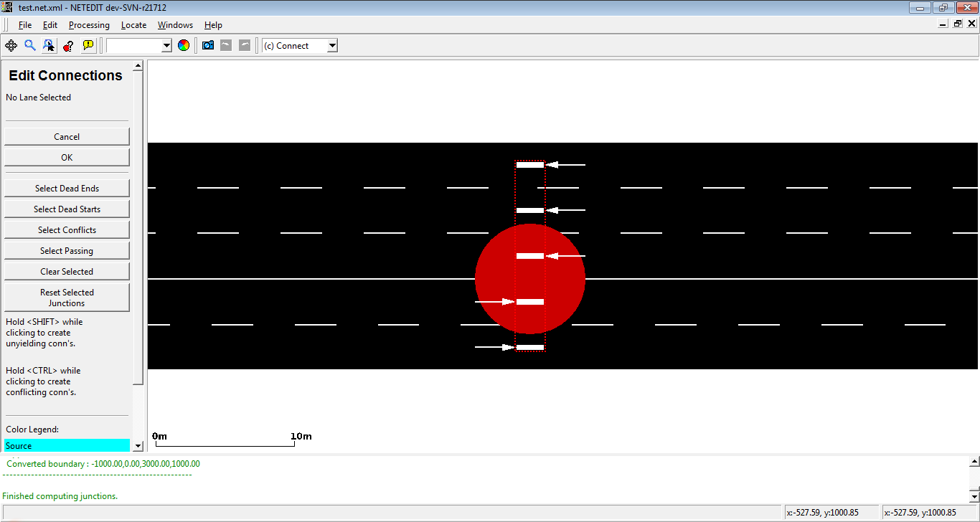Click Reset Selected Junctions button

click(67, 298)
